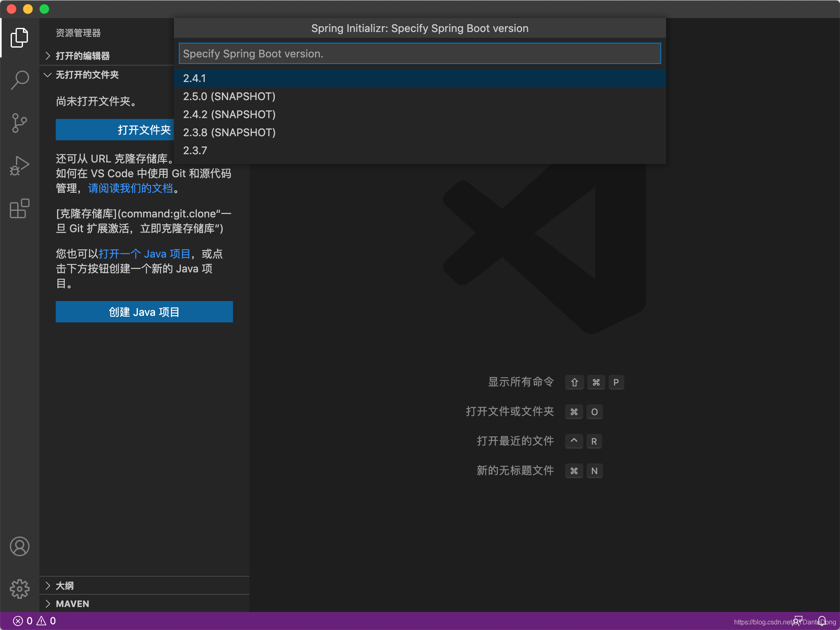Click the 显示所有命令 shortcut hint
The image size is (840, 630).
point(521,382)
